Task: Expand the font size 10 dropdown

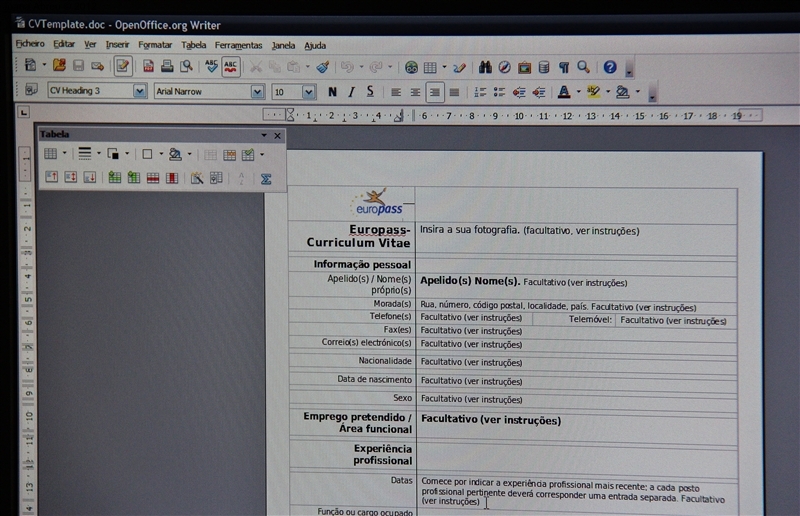Action: (308, 92)
